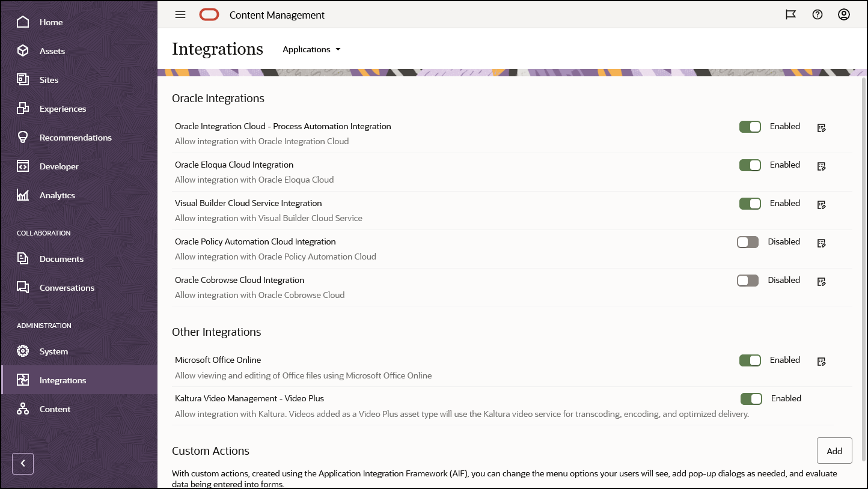Open Conversations in the sidebar
The image size is (868, 489).
[79, 288]
